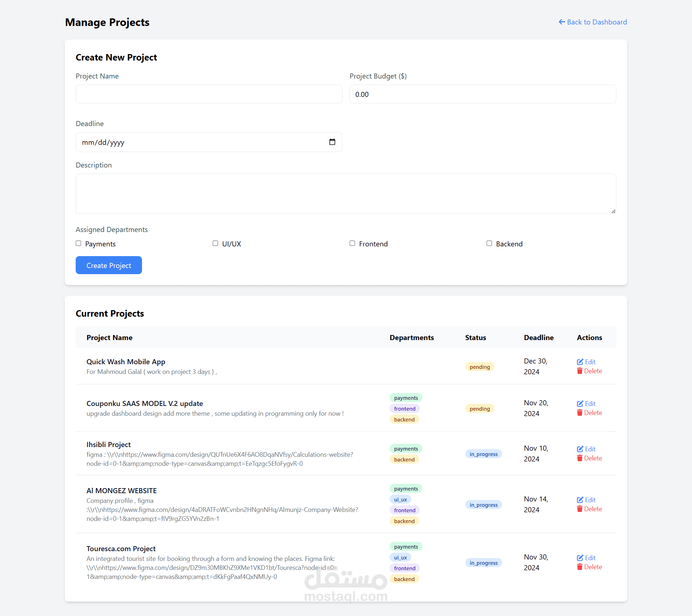Click the back arrow icon beside Dashboard link

[x=562, y=22]
